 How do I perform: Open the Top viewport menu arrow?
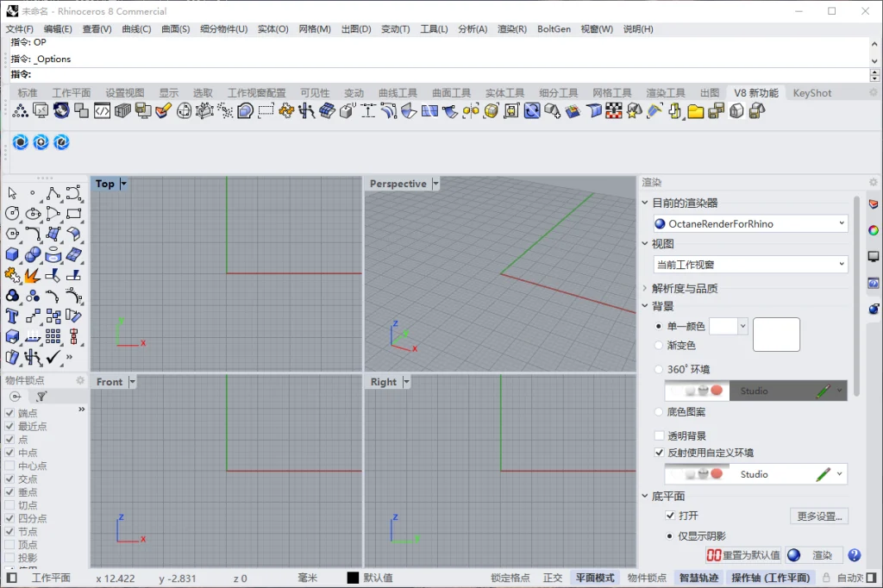tap(123, 184)
